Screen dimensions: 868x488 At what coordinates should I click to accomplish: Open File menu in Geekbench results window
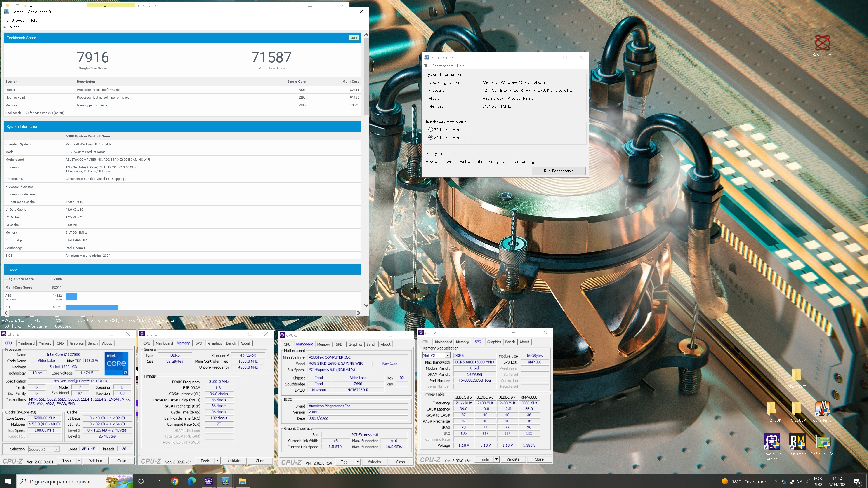[5, 20]
